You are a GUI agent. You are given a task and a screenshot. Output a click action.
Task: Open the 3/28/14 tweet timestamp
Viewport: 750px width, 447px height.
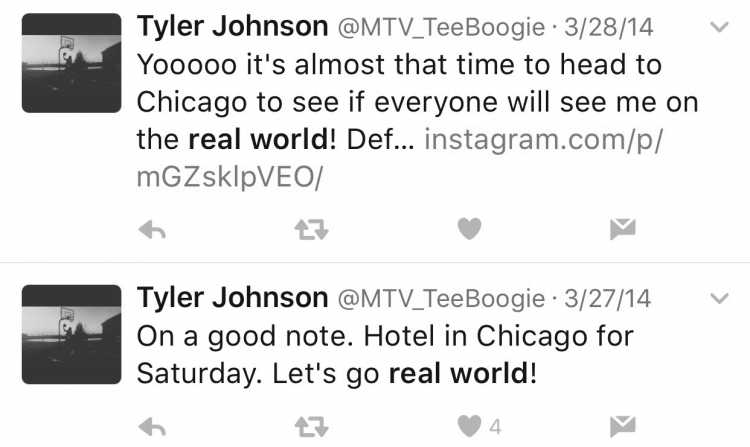[x=608, y=27]
